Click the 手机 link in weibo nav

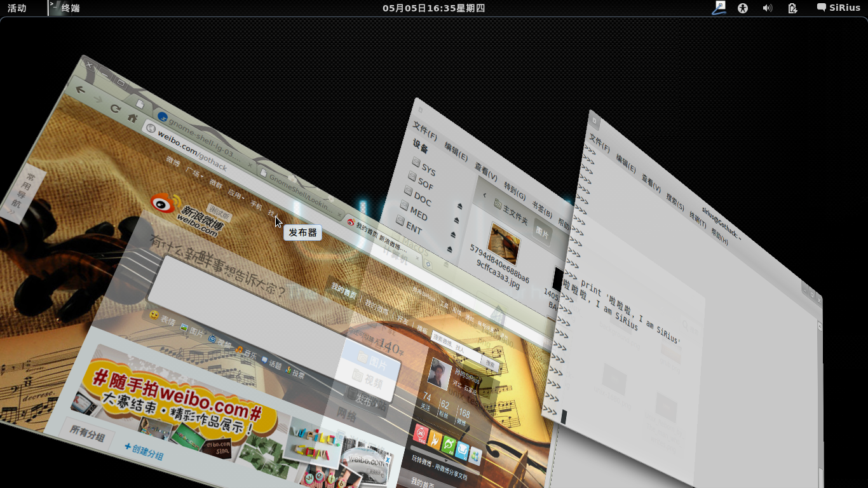tap(257, 205)
